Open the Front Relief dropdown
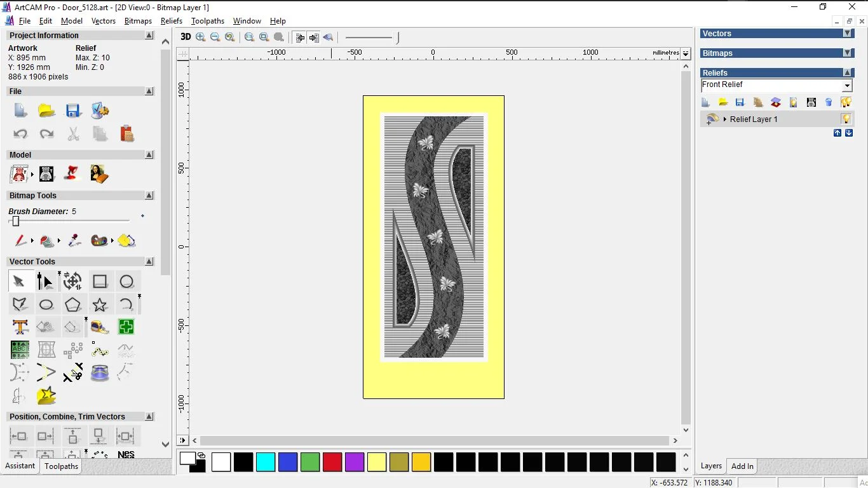The image size is (868, 488). point(847,86)
